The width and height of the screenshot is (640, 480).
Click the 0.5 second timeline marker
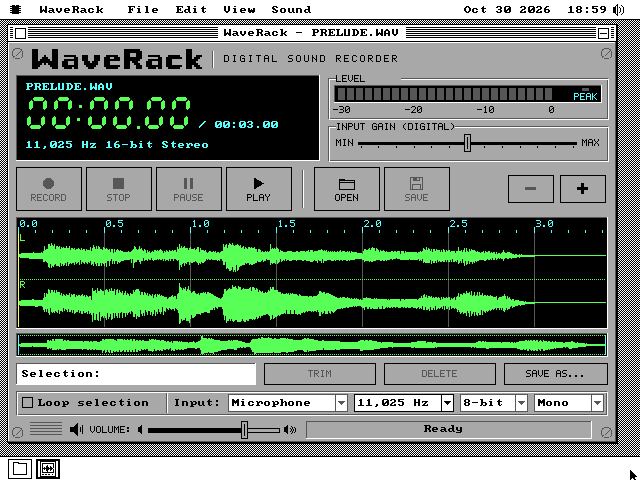click(114, 224)
